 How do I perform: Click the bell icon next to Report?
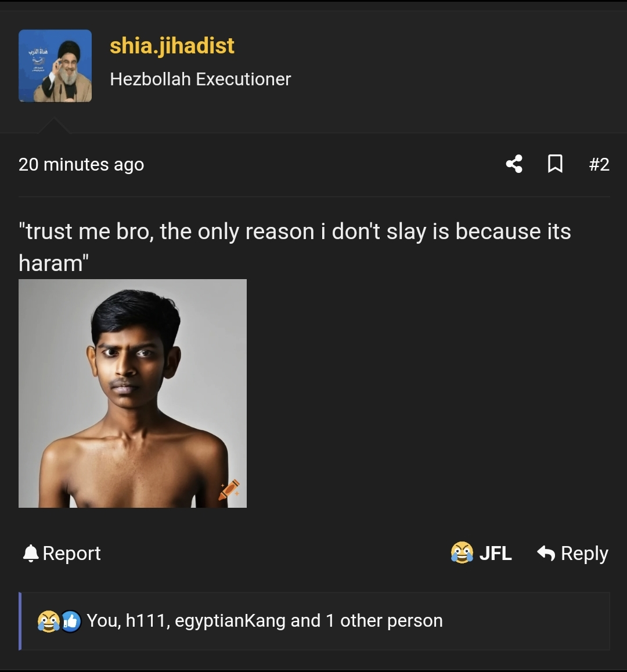coord(30,554)
